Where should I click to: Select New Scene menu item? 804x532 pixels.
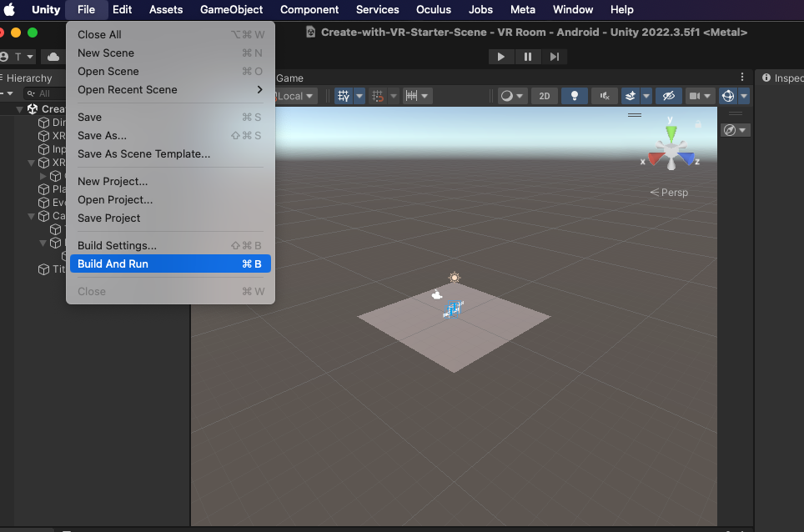(170, 53)
